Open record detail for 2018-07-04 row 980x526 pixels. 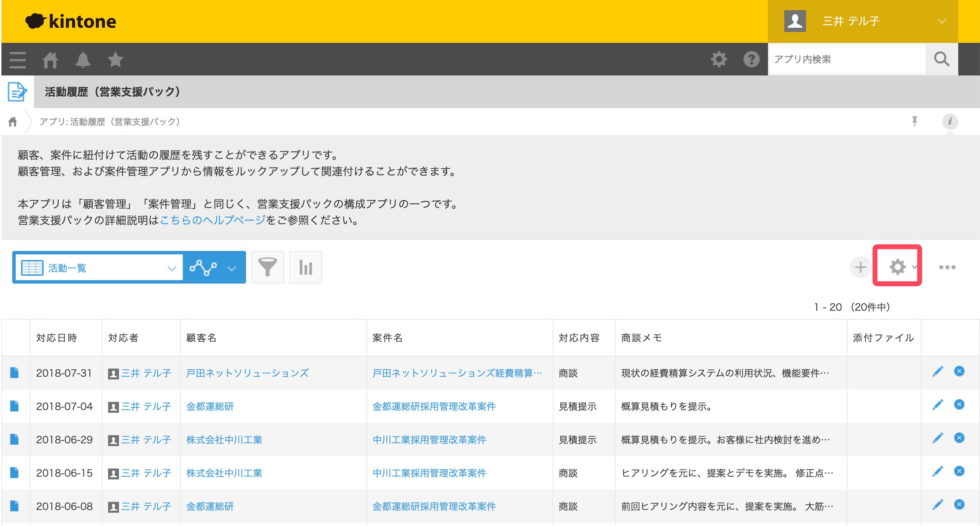pos(14,406)
